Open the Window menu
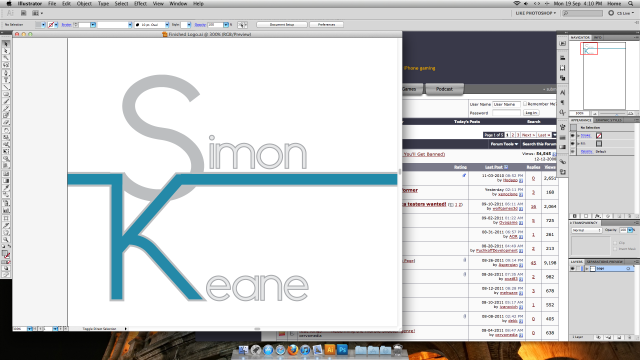The image size is (640, 360). click(178, 4)
